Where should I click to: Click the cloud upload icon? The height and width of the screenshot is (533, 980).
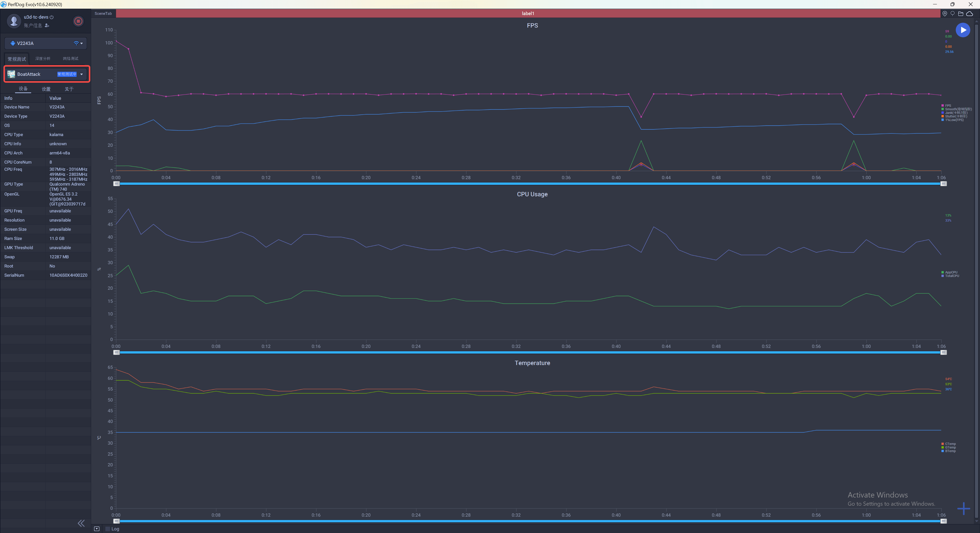pyautogui.click(x=969, y=14)
